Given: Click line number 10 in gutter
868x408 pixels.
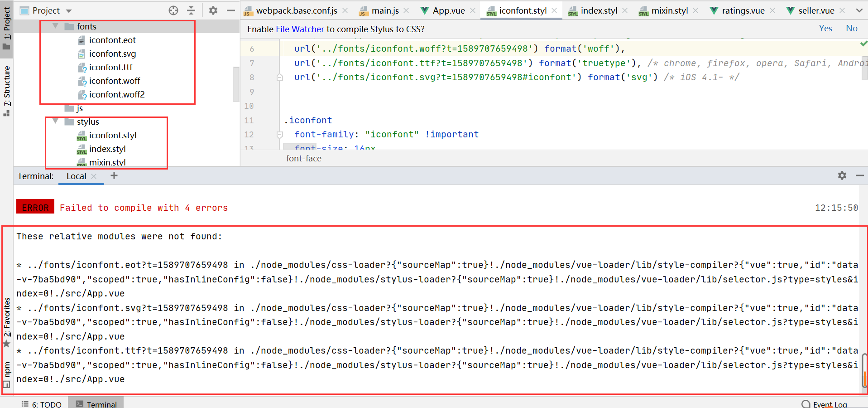Looking at the screenshot, I should [249, 106].
